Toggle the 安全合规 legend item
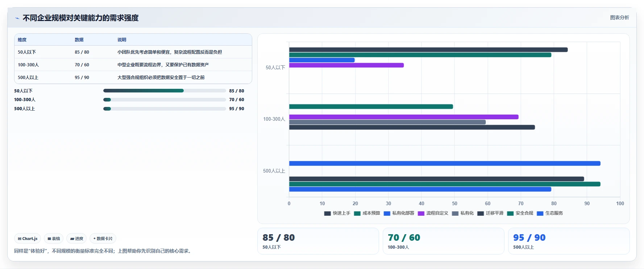 pos(520,213)
